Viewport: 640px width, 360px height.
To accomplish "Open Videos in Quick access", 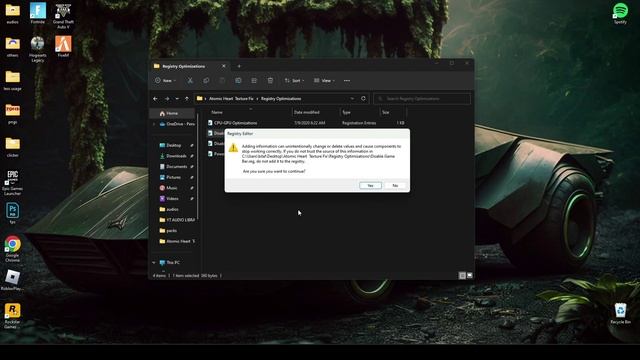I will pos(172,198).
